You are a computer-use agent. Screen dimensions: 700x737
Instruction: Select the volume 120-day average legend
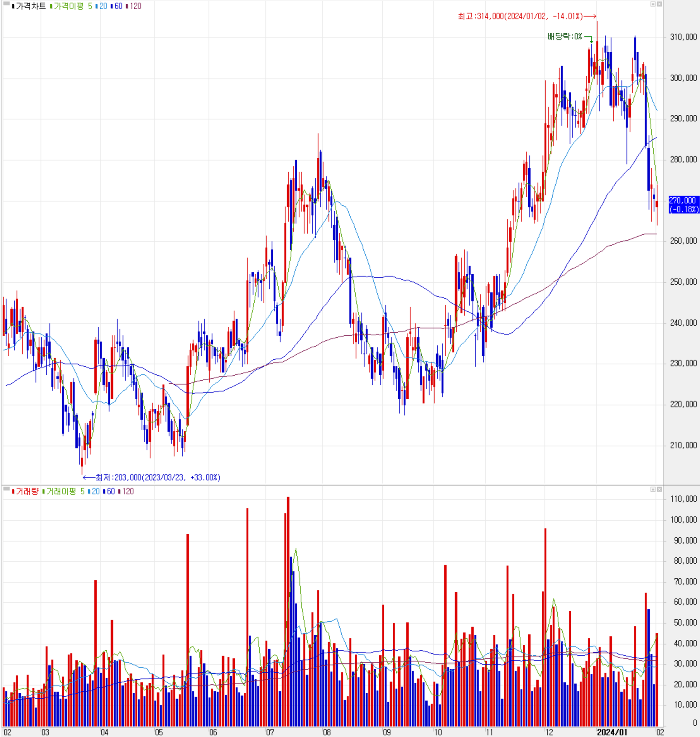(x=128, y=491)
